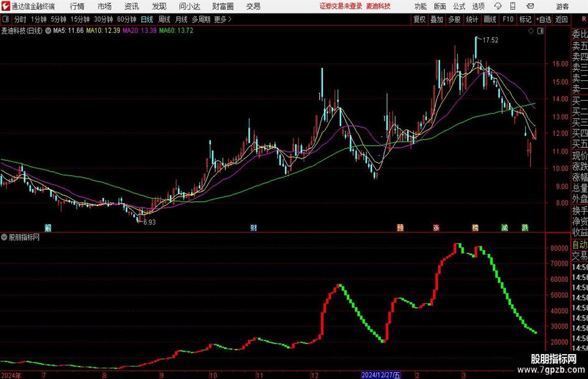Switch to 1分钟 period tab
This screenshot has height=379, width=588.
39,19
